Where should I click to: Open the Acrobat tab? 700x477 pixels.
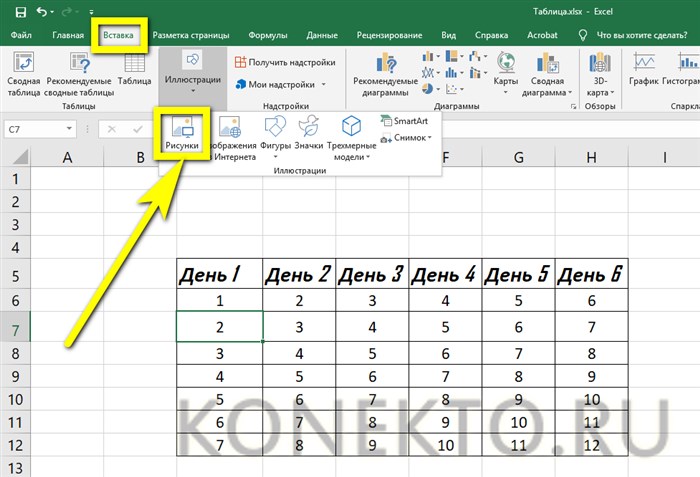click(542, 35)
